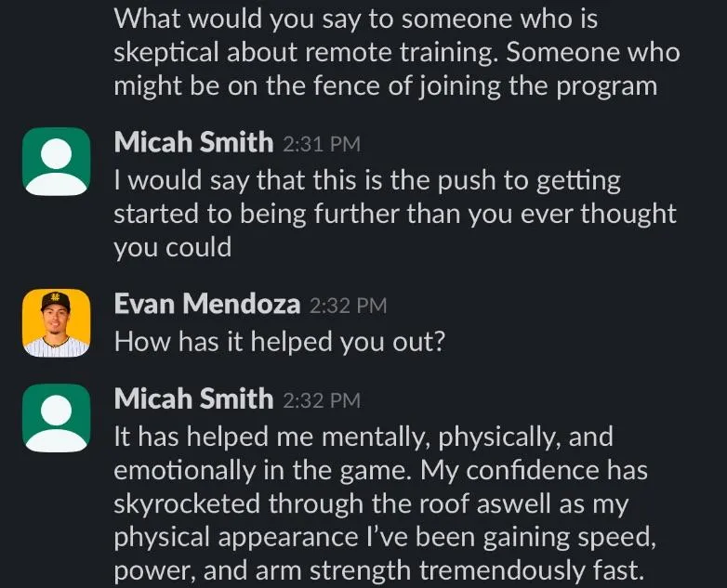
Task: Click the line 'might be on the fence of joining'
Action: point(386,86)
